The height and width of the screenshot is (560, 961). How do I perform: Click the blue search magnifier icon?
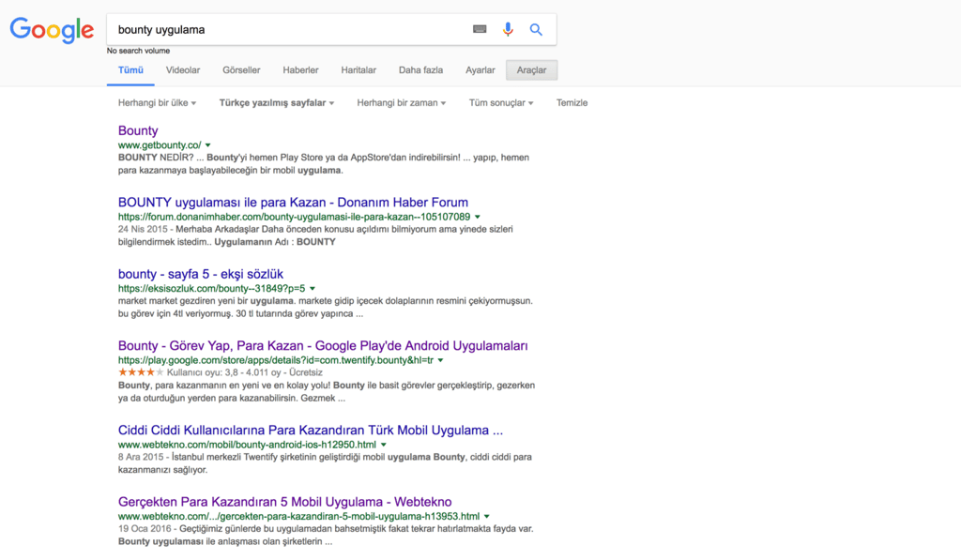(536, 29)
